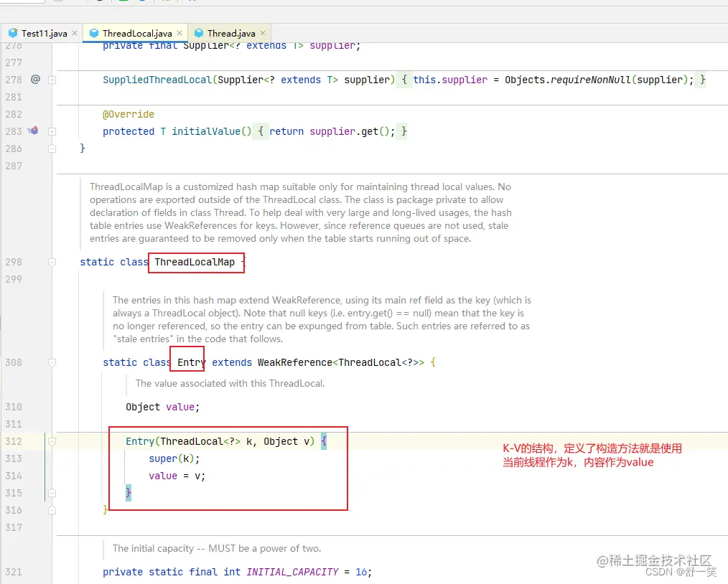Click the Entry constructor signature on line 312
This screenshot has width=728, height=584.
(x=220, y=441)
